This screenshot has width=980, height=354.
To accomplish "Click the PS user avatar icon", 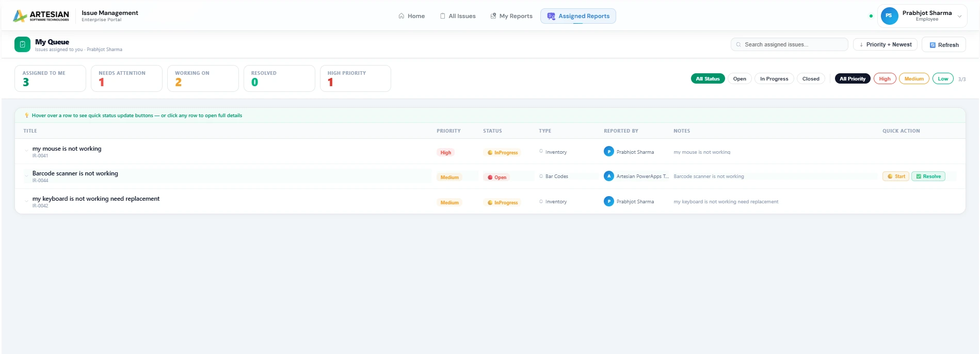I will click(889, 15).
